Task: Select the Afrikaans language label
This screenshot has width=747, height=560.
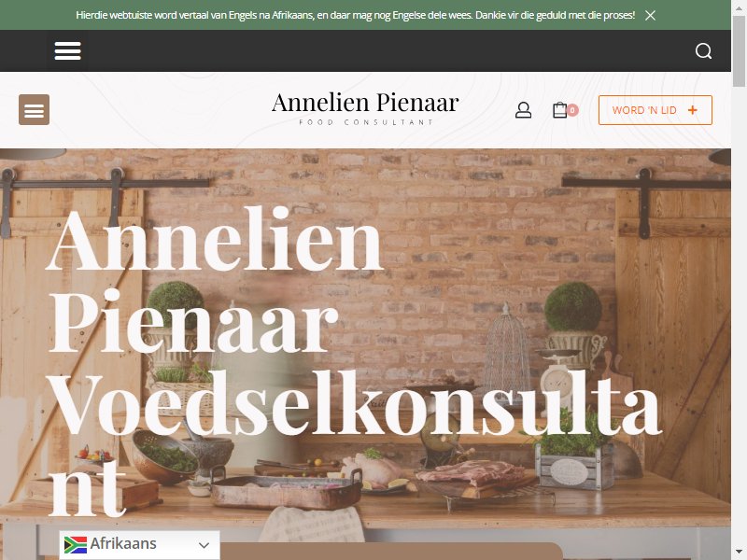Action: coord(123,543)
